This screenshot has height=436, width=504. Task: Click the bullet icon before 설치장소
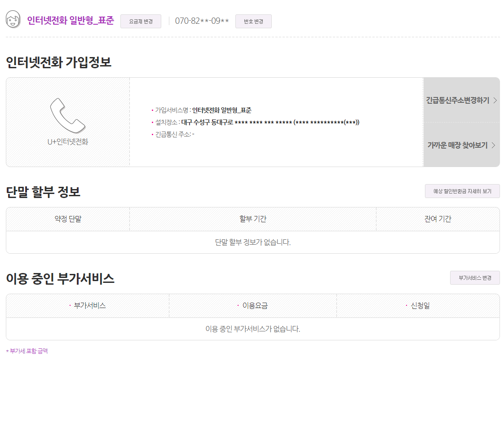point(153,122)
